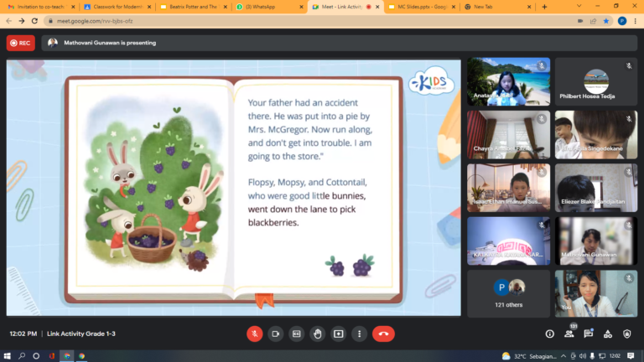Unmute the microphone in Meet
This screenshot has height=362, width=644.
point(254,334)
